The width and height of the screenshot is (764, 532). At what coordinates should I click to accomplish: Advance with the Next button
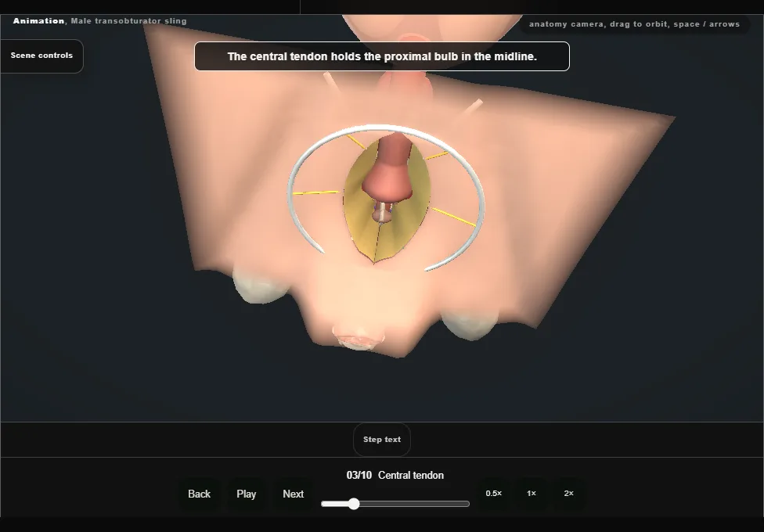click(x=294, y=494)
